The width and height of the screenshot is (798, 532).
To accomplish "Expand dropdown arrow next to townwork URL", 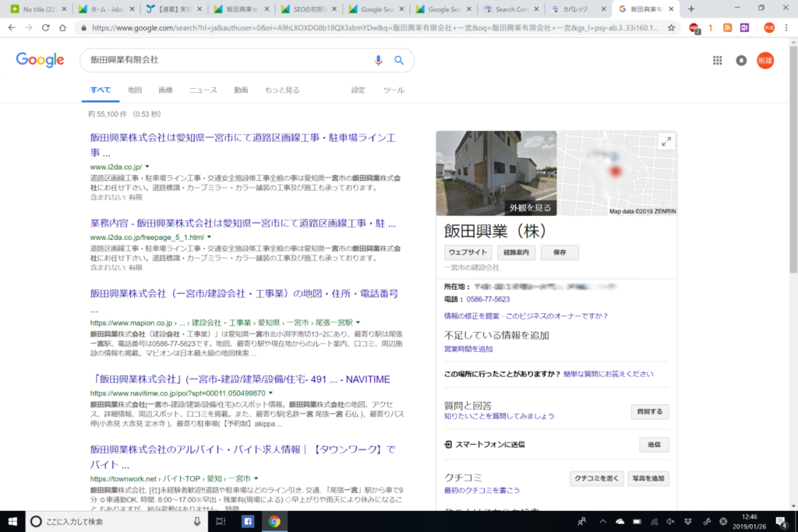I will [256, 478].
